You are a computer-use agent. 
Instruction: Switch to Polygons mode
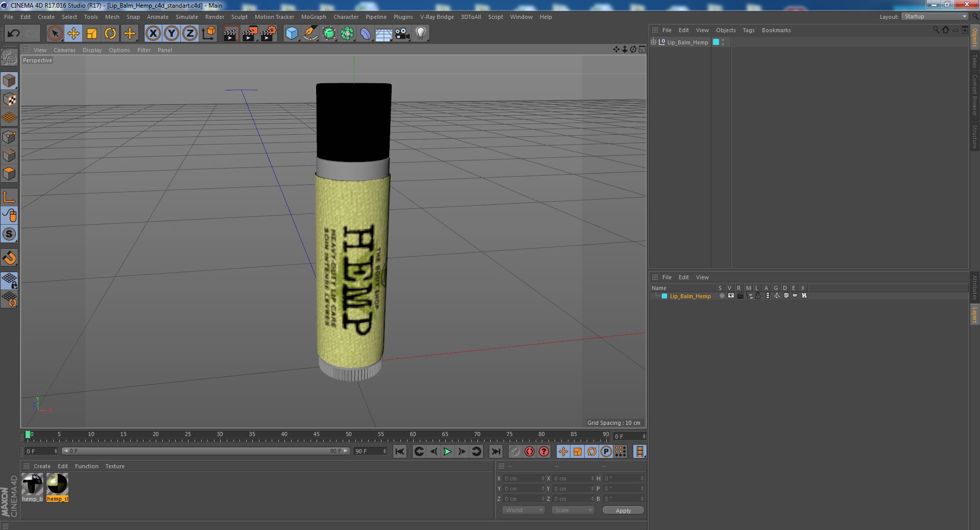(x=9, y=174)
